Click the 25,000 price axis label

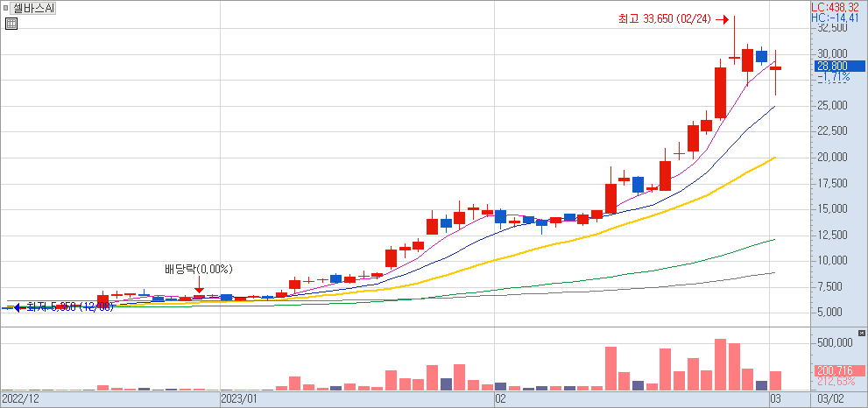point(832,106)
